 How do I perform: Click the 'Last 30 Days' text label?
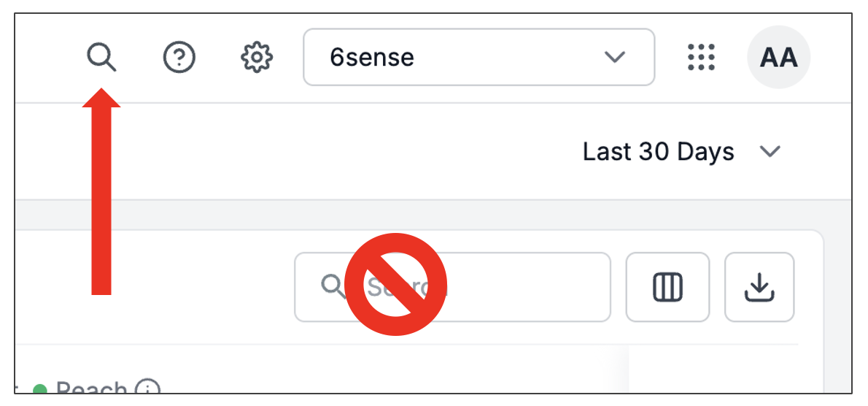pyautogui.click(x=658, y=152)
